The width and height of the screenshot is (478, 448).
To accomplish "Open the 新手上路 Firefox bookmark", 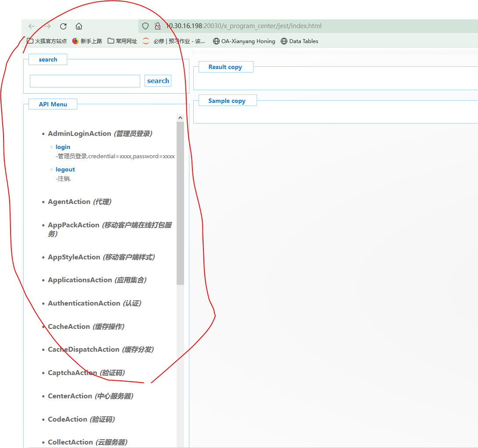I will coord(87,41).
